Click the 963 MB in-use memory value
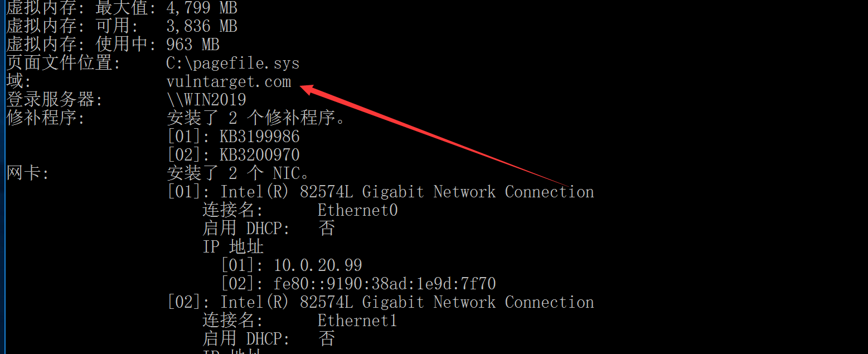Image resolution: width=868 pixels, height=354 pixels. (x=193, y=45)
